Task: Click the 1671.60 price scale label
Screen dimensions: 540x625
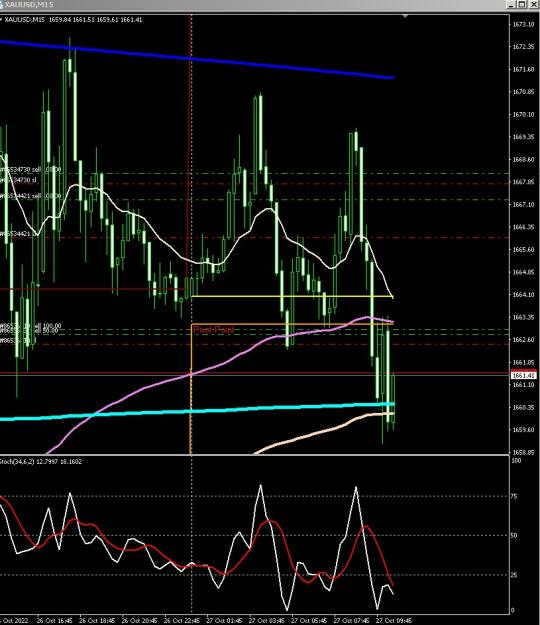Action: tap(523, 70)
